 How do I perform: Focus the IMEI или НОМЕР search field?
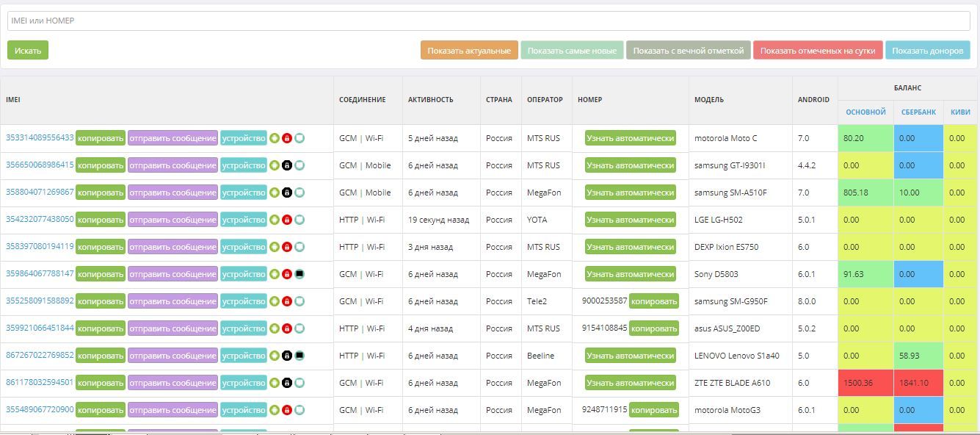click(489, 21)
